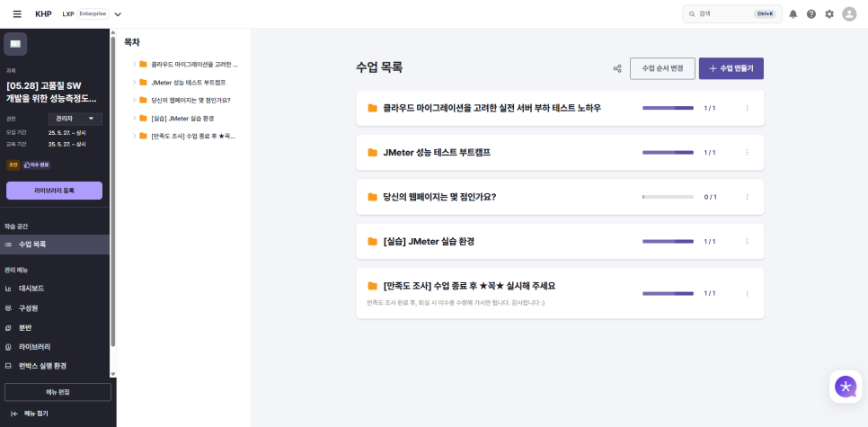Click progress bar of 클라우드 마이그레이션 row

pos(668,108)
